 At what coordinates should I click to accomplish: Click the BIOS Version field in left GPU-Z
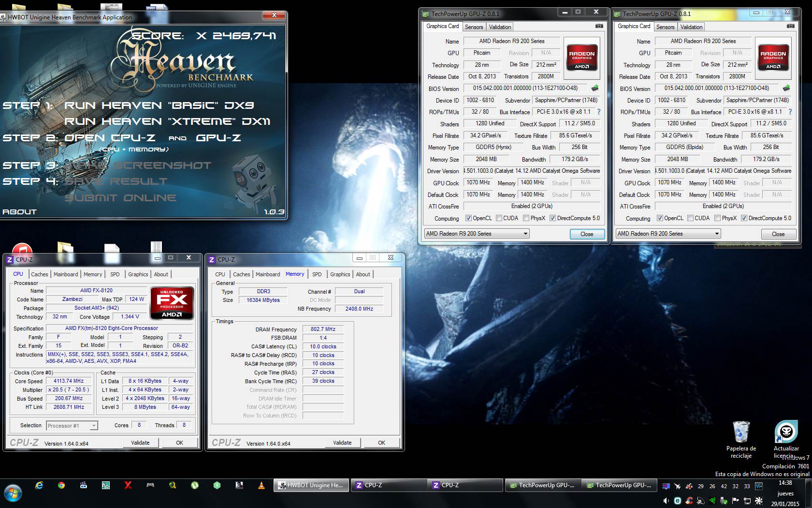[526, 88]
